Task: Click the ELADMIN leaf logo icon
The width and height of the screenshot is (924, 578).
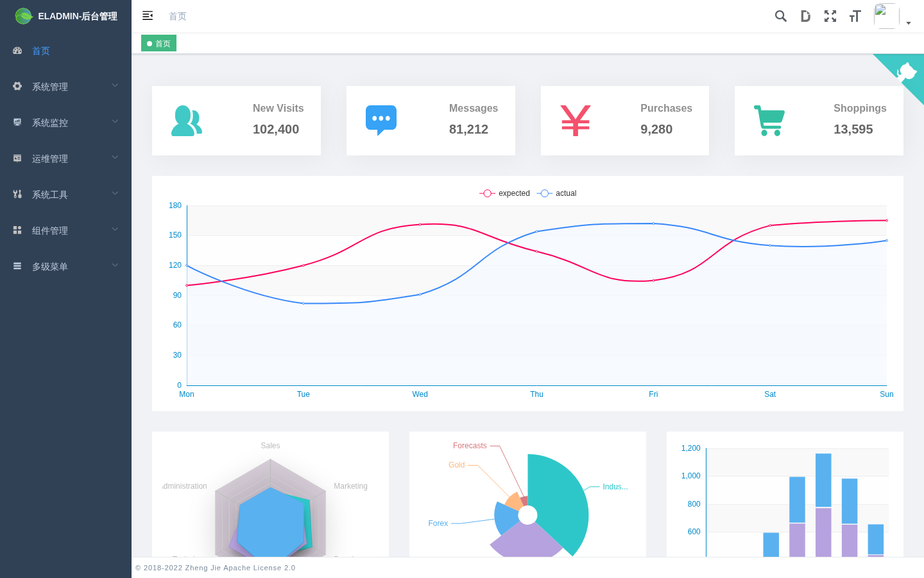Action: click(x=24, y=16)
